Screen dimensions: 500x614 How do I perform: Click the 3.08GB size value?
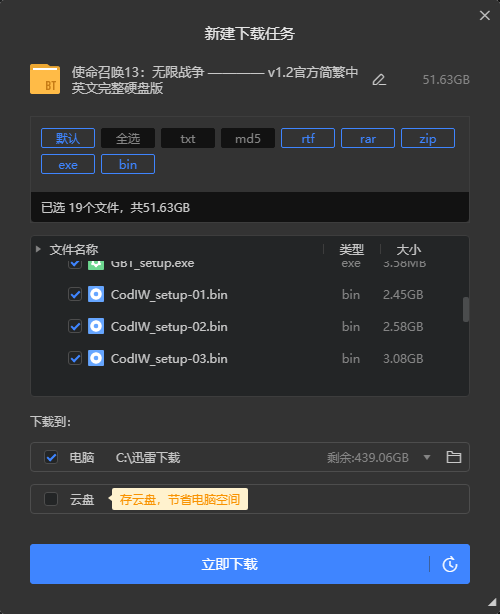(403, 359)
